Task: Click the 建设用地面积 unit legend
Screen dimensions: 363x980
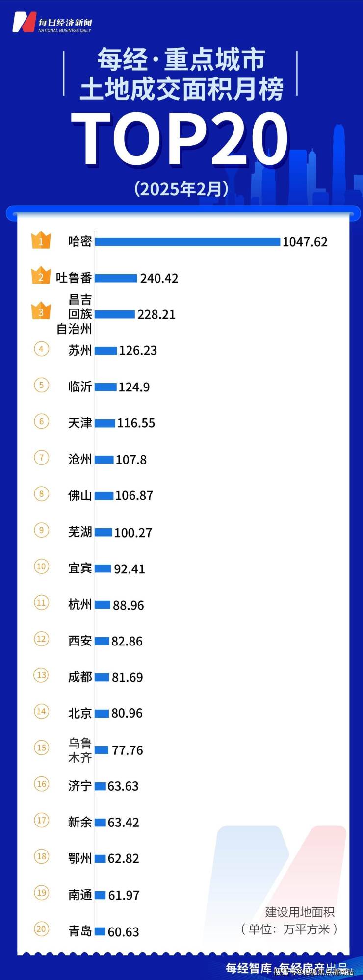Action: coord(300,912)
